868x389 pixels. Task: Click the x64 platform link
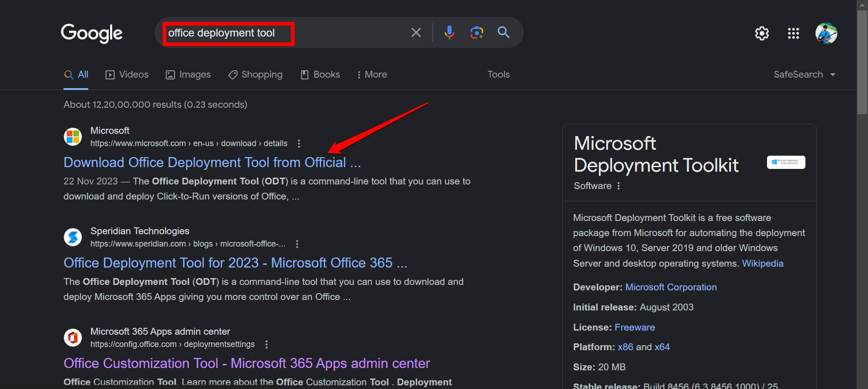[x=662, y=347]
